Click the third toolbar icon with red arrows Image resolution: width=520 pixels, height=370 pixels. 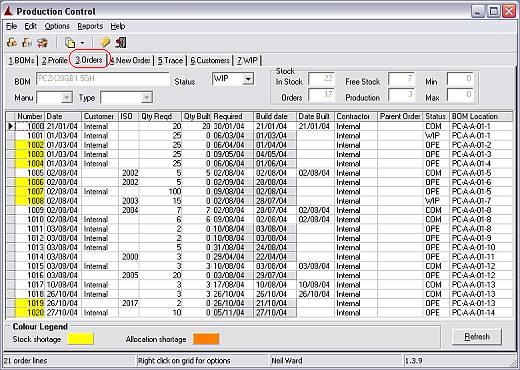click(42, 43)
